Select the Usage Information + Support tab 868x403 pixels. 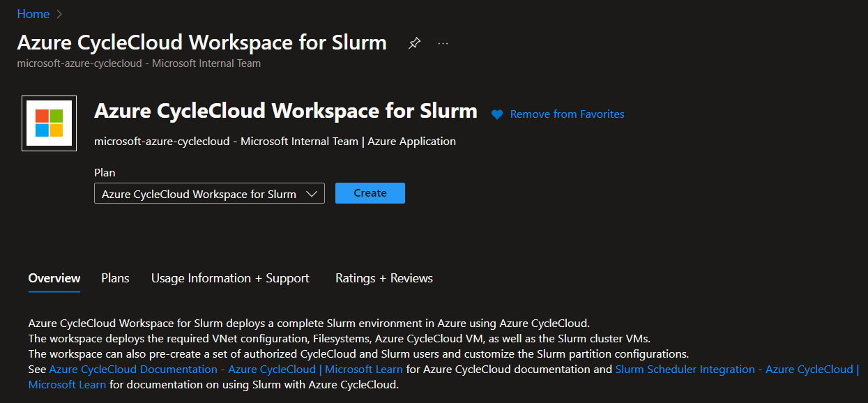230,277
